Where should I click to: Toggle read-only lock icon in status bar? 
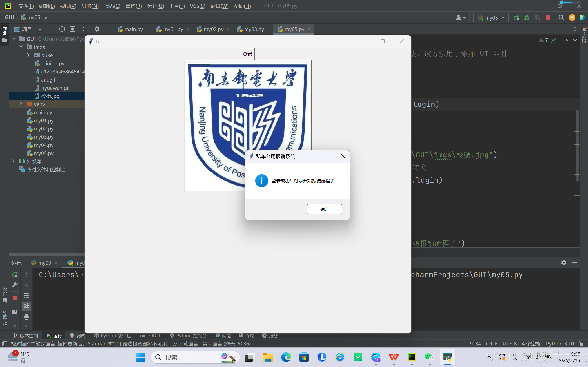tap(581, 344)
